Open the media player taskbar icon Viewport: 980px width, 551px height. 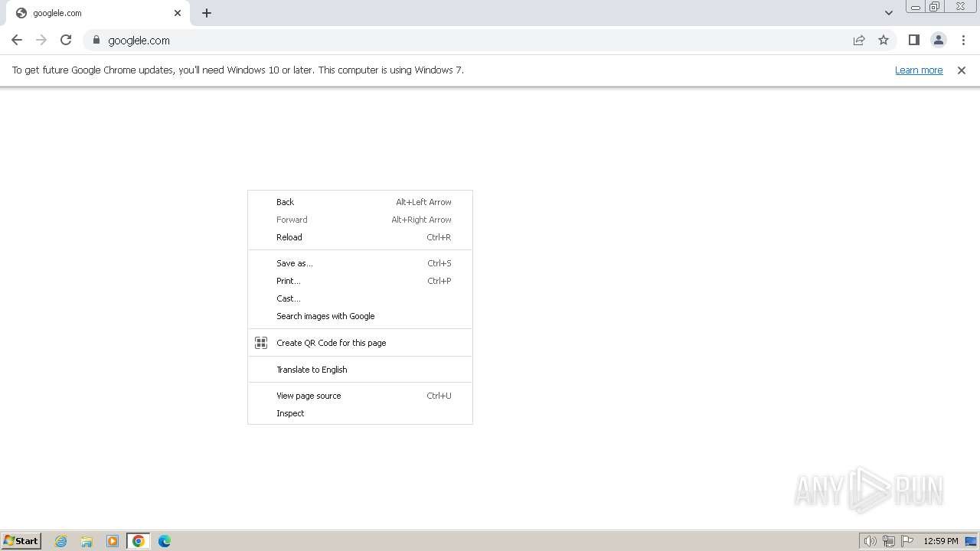pos(113,541)
